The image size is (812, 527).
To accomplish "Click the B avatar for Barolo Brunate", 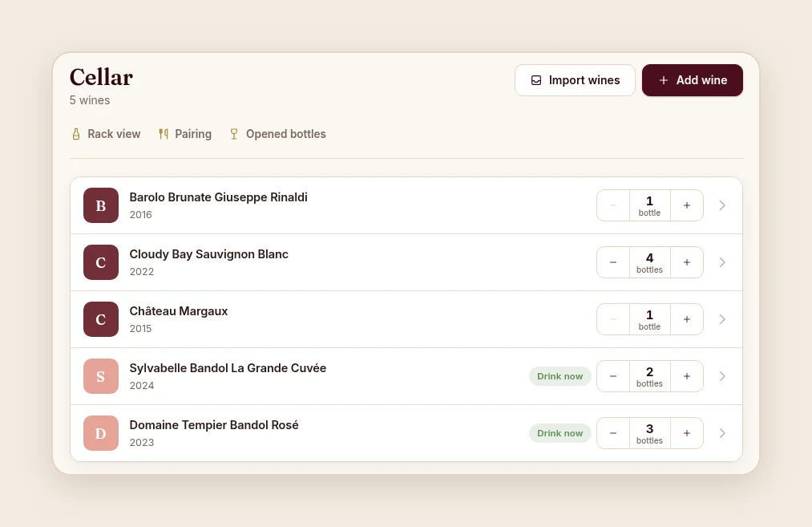I will [x=101, y=205].
